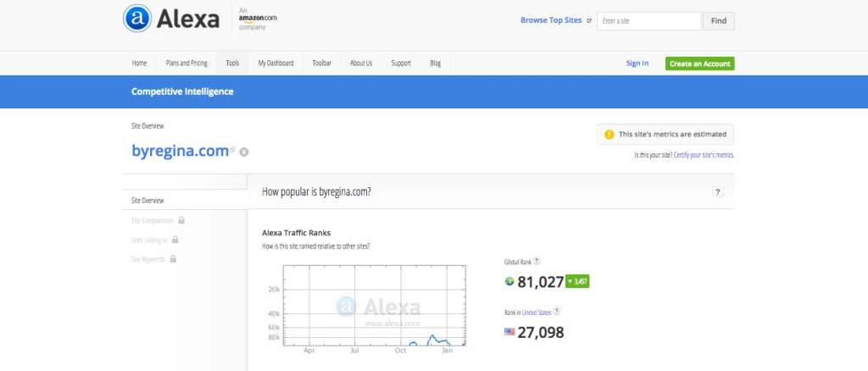Click the Alexa logo icon

(x=136, y=19)
